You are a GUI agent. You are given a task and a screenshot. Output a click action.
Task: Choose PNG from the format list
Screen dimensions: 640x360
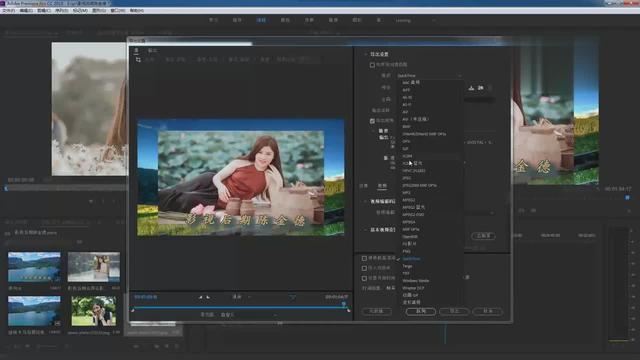[407, 251]
